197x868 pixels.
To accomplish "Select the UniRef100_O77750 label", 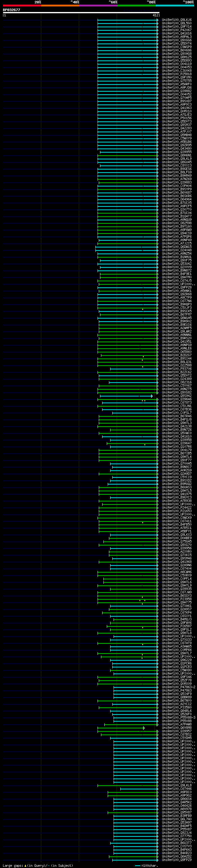I will pos(176,836).
